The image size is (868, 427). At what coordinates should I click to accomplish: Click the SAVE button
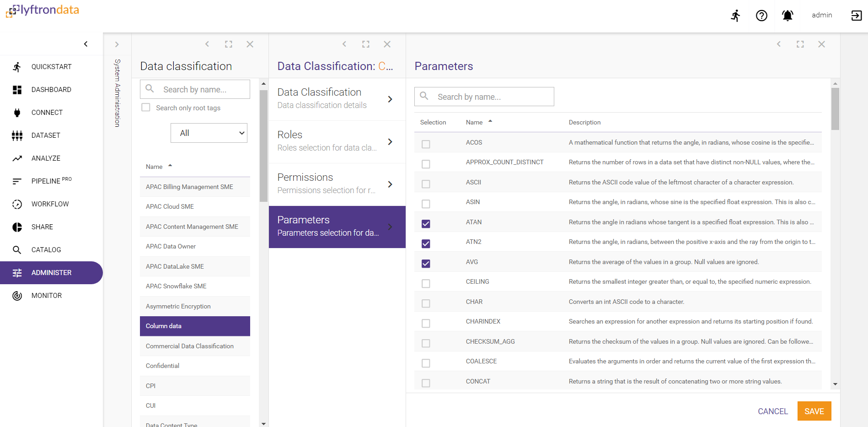click(x=814, y=411)
